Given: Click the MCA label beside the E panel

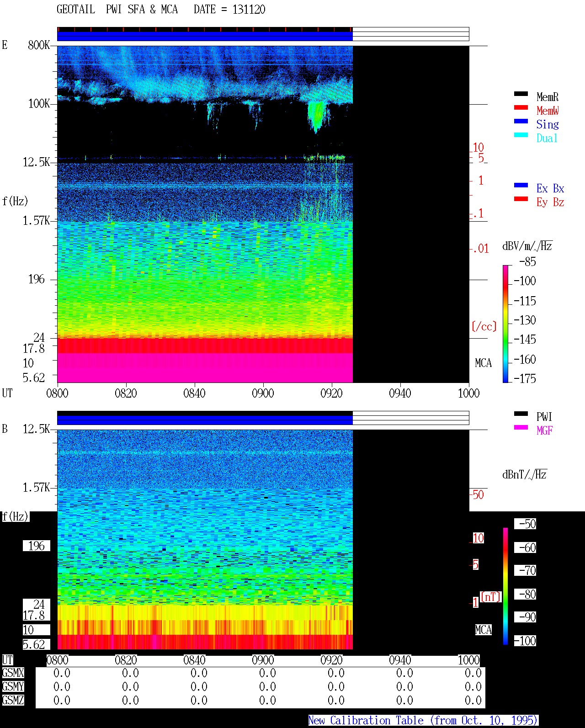Looking at the screenshot, I should [x=483, y=363].
